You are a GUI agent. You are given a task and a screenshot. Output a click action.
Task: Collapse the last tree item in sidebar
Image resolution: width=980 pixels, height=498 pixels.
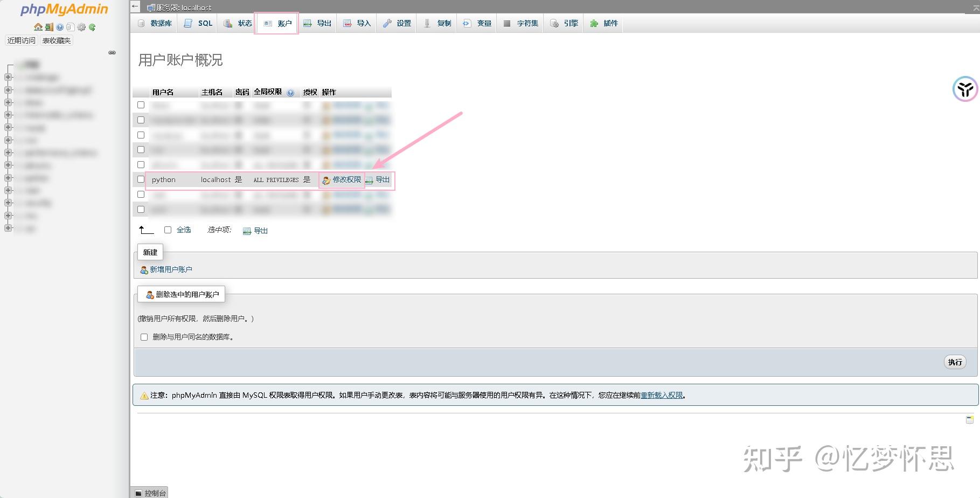(8, 228)
